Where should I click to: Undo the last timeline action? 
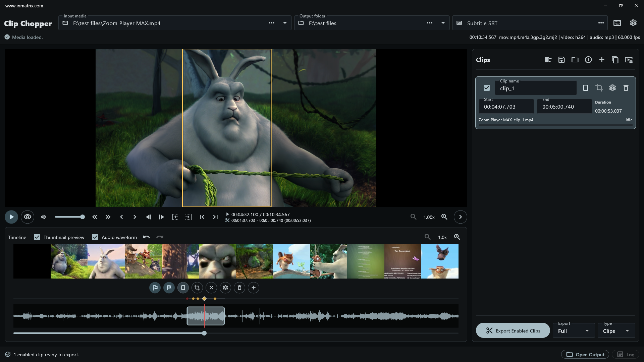146,237
